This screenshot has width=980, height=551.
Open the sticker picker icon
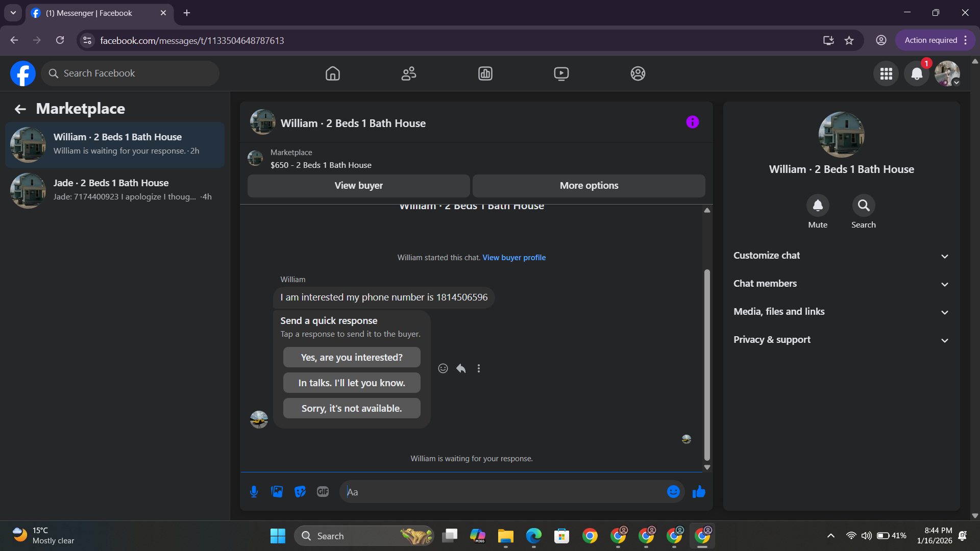300,491
